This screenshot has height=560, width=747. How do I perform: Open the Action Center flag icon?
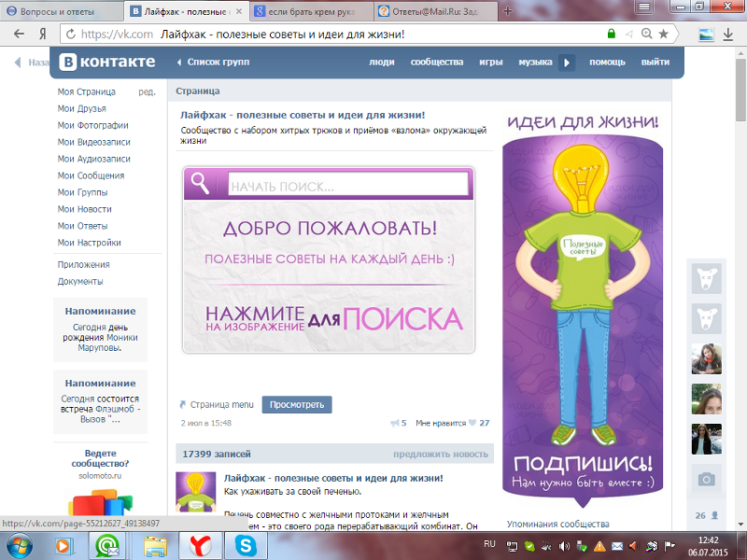(669, 546)
